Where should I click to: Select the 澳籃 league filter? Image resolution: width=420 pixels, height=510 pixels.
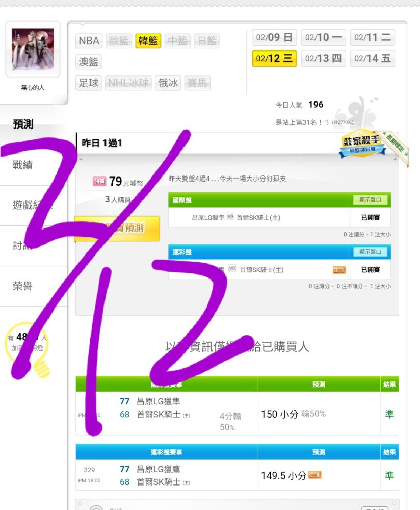pos(89,62)
